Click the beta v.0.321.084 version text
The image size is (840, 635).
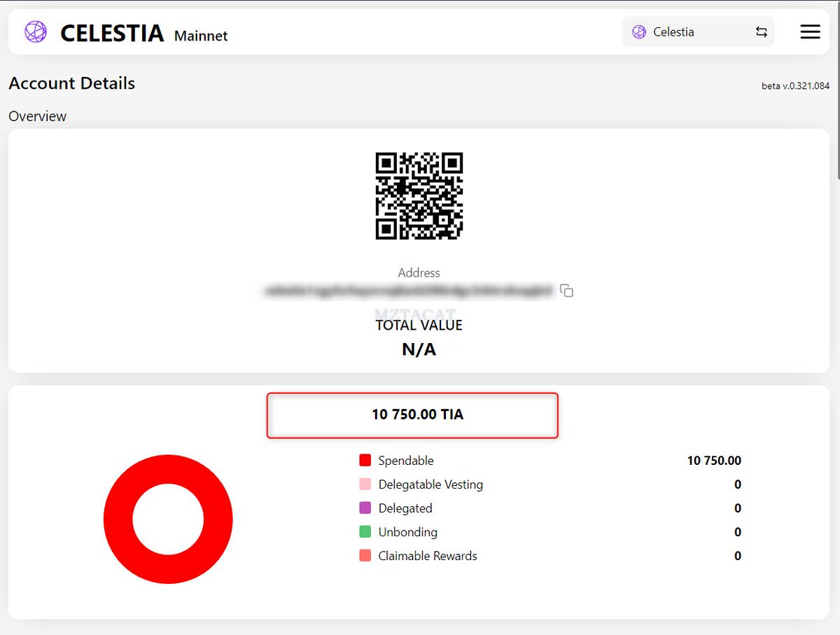tap(795, 86)
